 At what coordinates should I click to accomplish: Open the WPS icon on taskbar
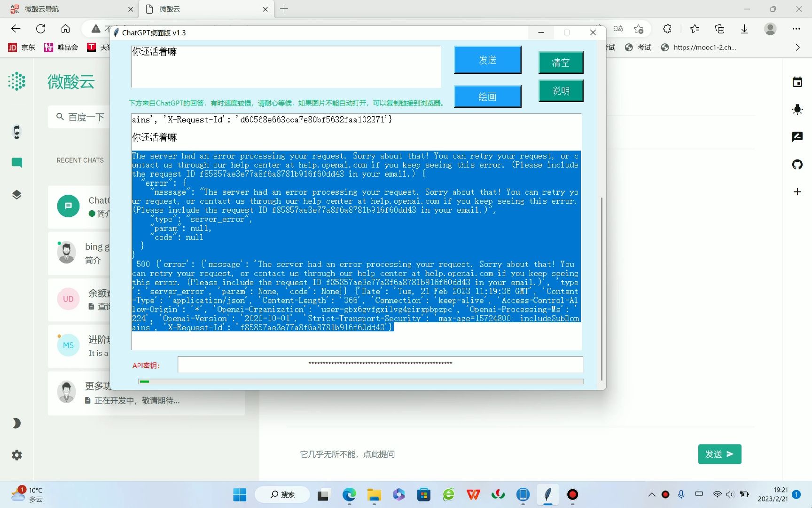(473, 494)
